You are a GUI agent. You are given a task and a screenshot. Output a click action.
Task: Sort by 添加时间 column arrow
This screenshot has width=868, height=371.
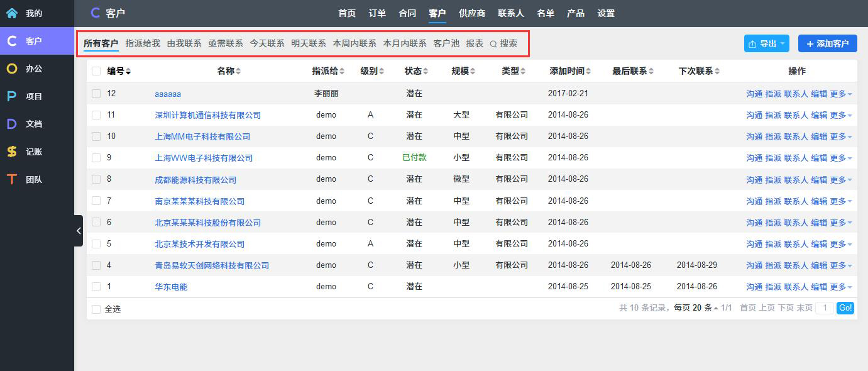click(x=588, y=72)
